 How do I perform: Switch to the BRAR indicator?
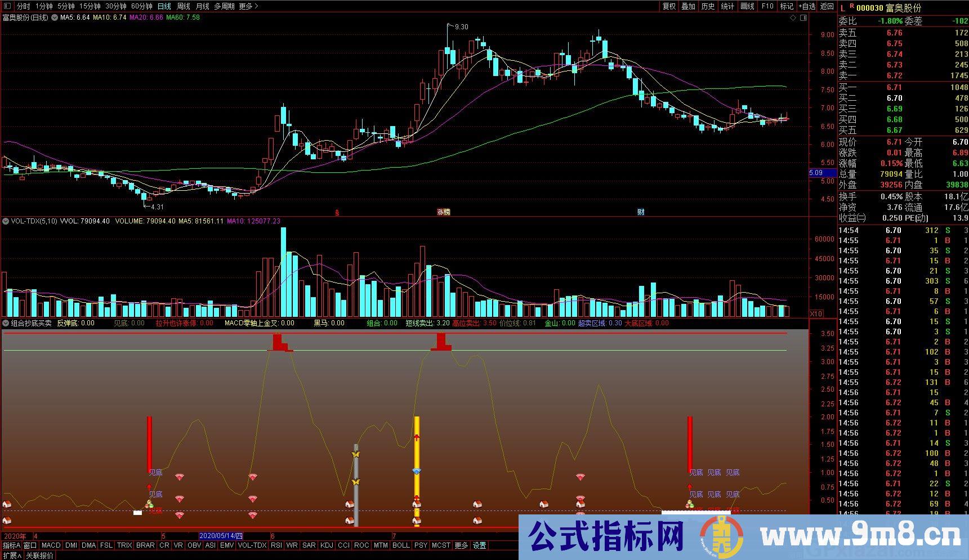pos(145,545)
